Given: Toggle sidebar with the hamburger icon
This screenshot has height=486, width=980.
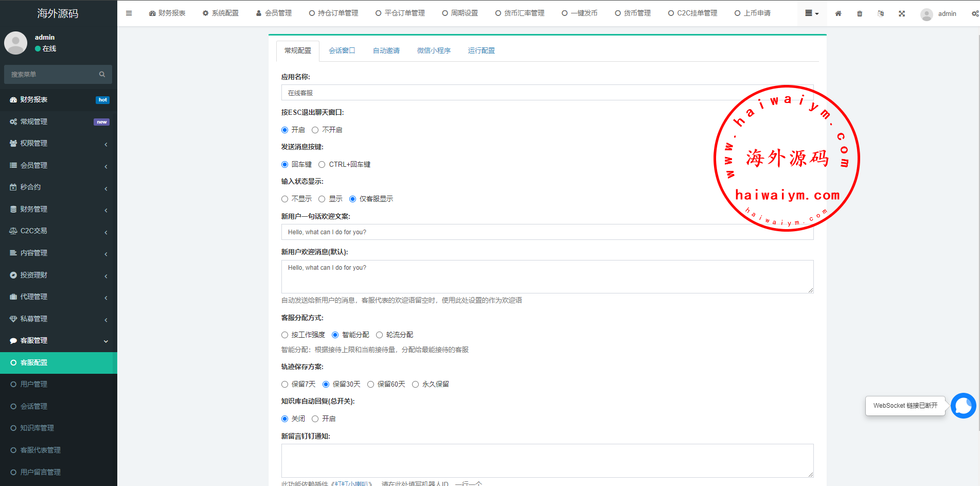Looking at the screenshot, I should 129,13.
